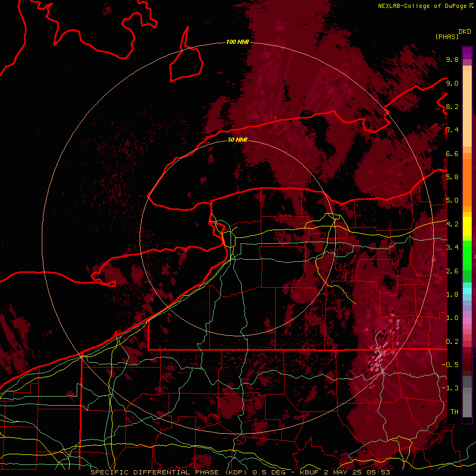476x476 pixels.
Task: Click the -1.3 value on the scale
Action: [450, 388]
